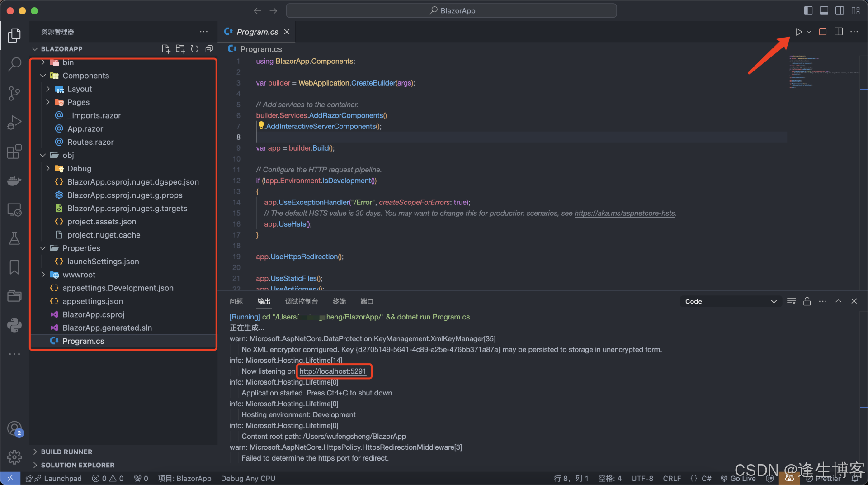Open the Testing flask view
The image size is (868, 485).
tap(14, 238)
